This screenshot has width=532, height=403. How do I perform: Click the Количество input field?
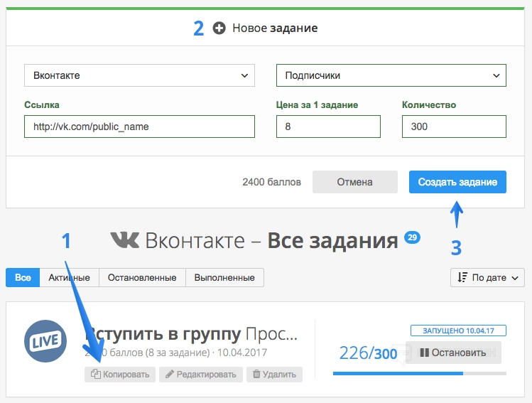click(454, 127)
